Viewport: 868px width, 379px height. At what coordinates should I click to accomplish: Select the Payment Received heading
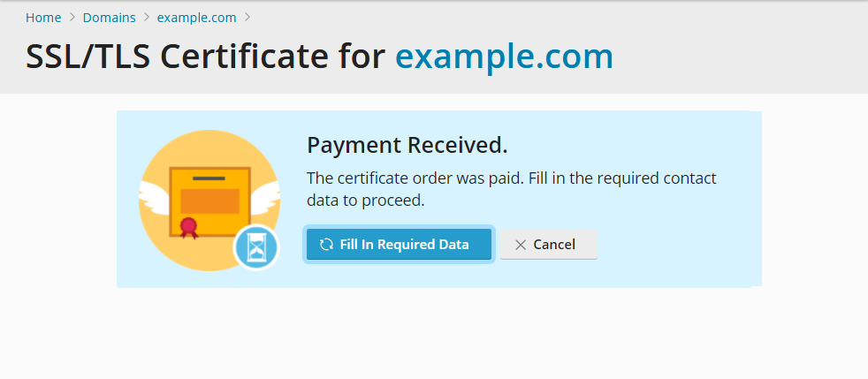407,146
